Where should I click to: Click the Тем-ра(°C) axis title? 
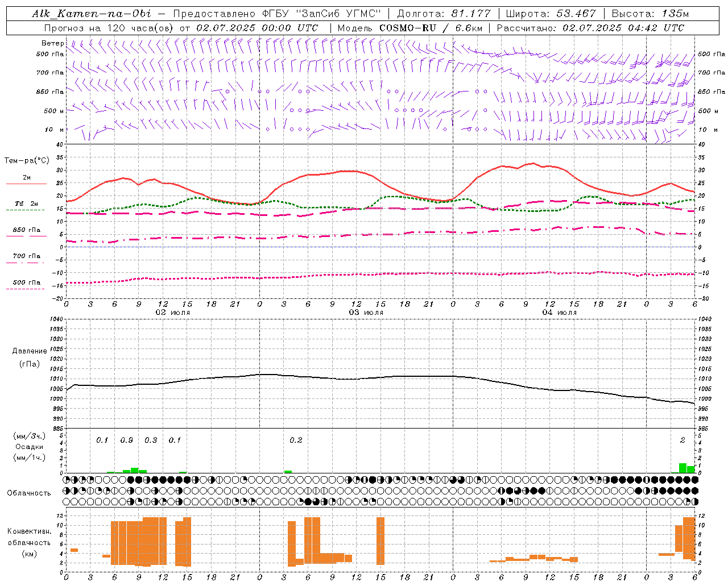coord(27,161)
